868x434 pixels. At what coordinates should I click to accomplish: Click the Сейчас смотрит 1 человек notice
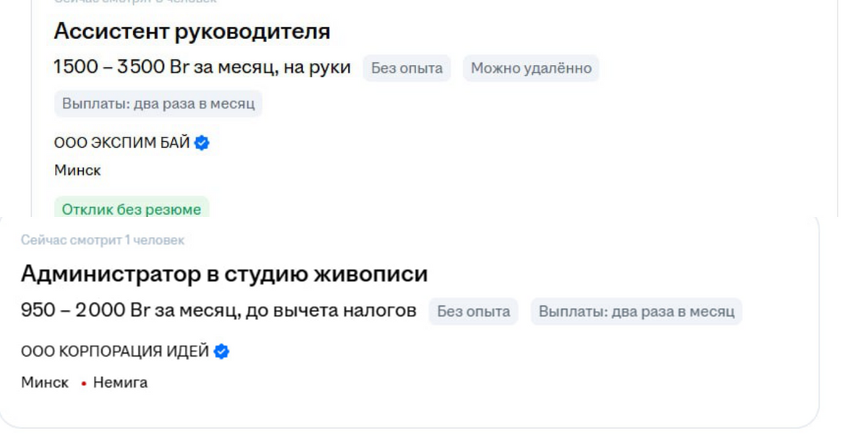coord(103,240)
